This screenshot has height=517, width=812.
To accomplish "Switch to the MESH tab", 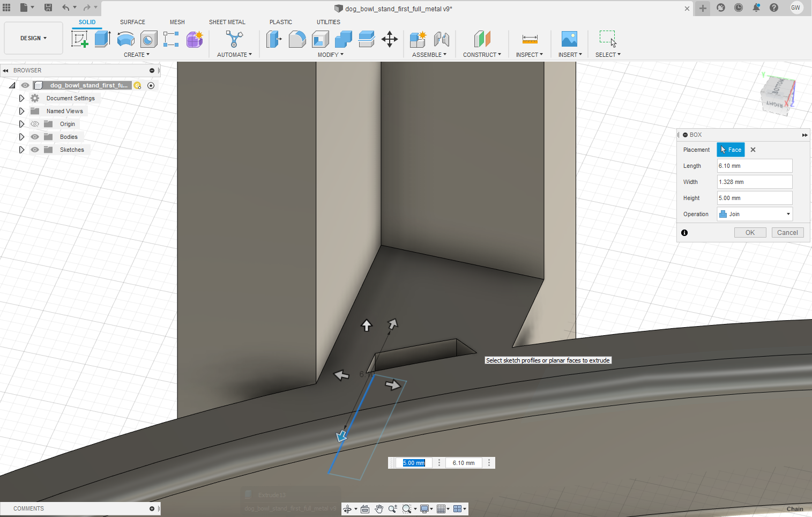I will [x=177, y=22].
